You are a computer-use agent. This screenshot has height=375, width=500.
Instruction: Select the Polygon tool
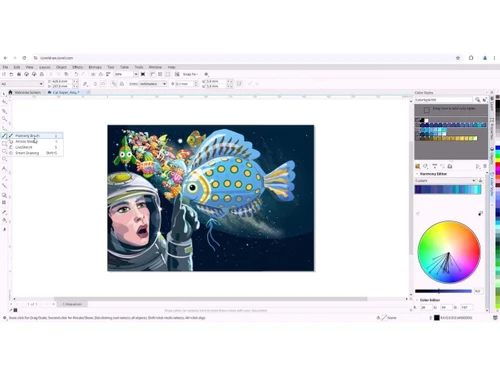click(x=4, y=159)
